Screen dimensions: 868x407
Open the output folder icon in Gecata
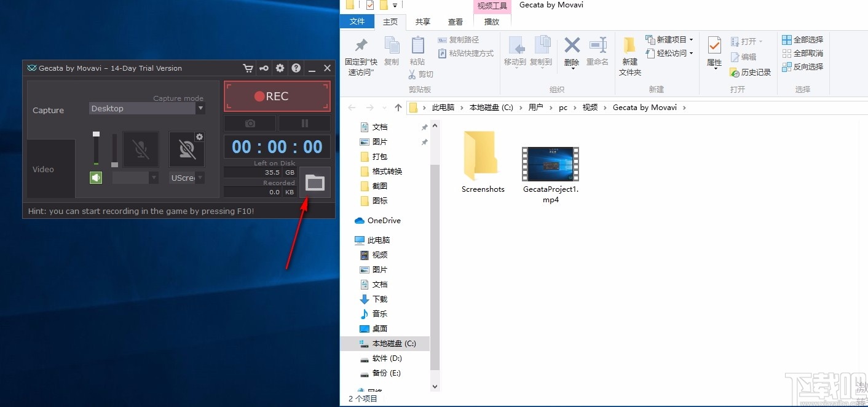pos(315,182)
